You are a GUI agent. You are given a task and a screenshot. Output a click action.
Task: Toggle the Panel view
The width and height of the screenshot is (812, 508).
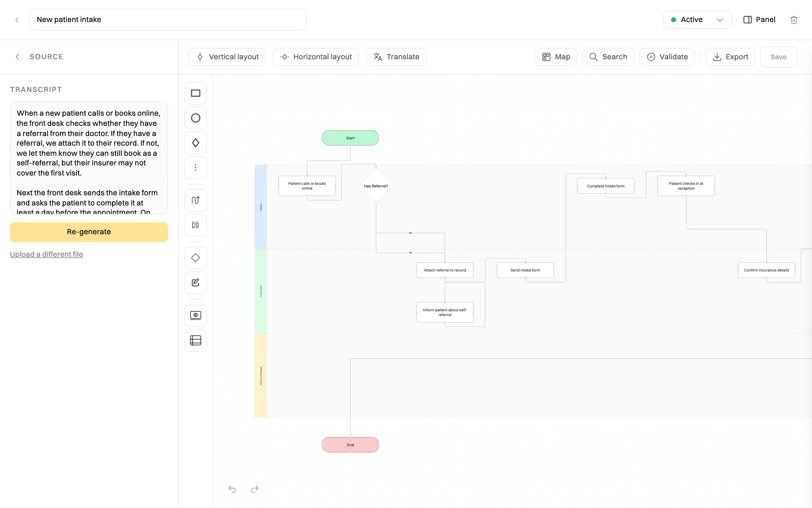[759, 20]
